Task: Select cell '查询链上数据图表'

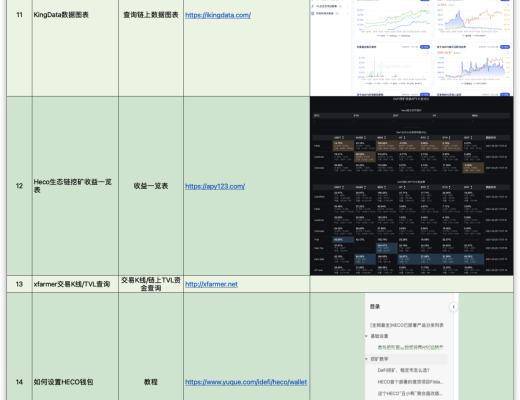Action: [x=151, y=48]
